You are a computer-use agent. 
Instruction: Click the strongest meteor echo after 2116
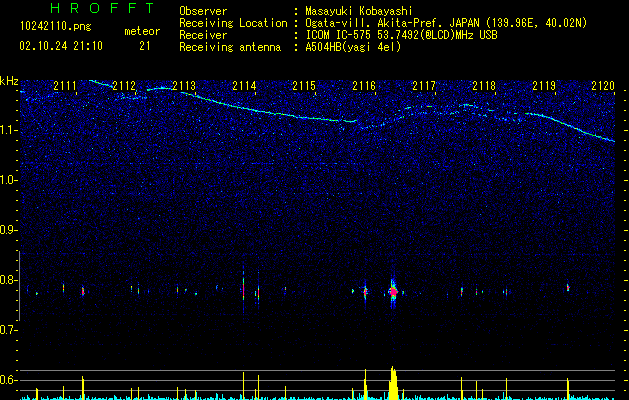[x=393, y=292]
